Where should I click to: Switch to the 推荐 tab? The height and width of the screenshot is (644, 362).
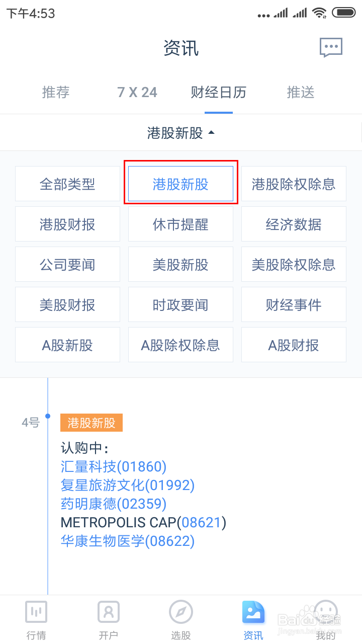coord(56,93)
